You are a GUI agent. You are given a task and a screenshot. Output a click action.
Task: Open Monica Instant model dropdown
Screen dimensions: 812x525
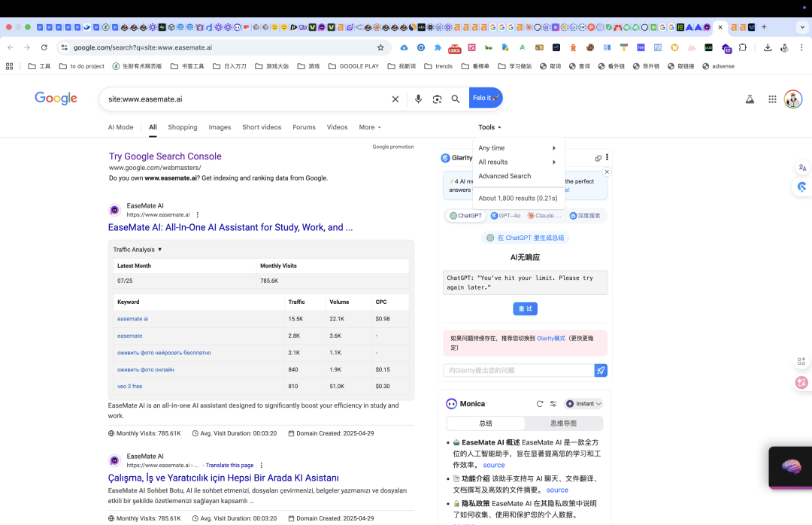click(x=583, y=404)
